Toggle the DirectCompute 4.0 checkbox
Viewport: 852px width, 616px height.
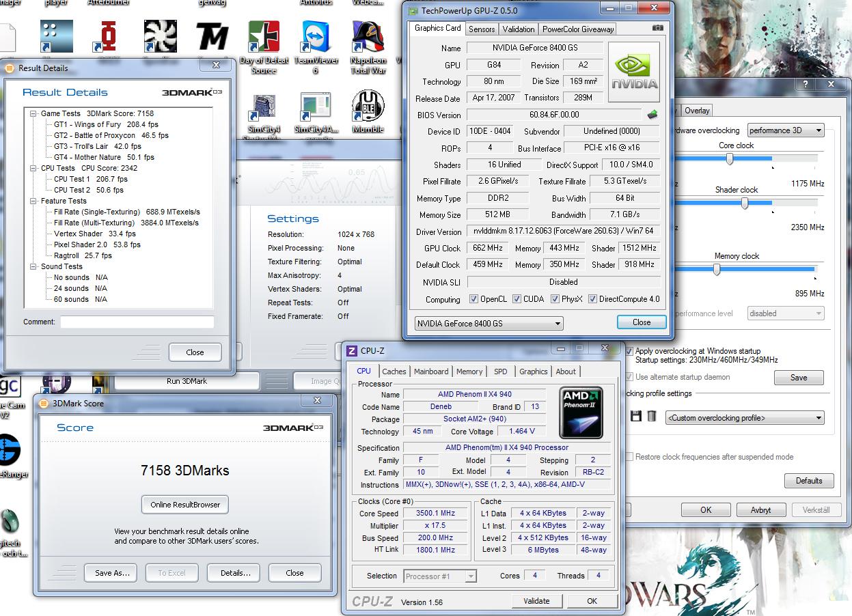point(592,299)
